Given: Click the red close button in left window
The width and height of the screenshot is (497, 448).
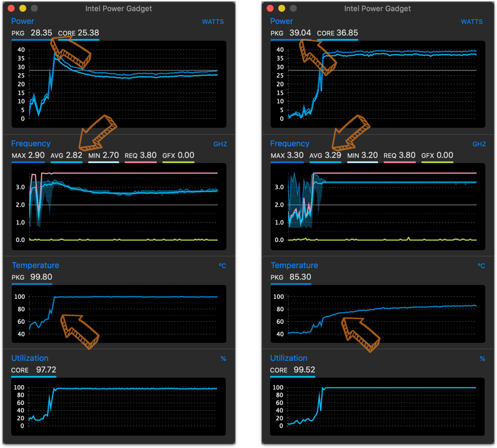Looking at the screenshot, I should (x=11, y=9).
